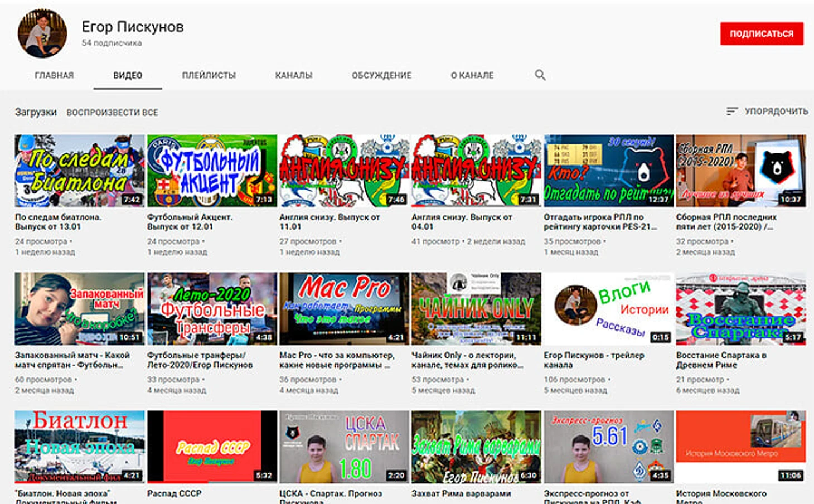Go to the Каналы tab
Viewport: 814px width, 504px height.
(x=293, y=75)
